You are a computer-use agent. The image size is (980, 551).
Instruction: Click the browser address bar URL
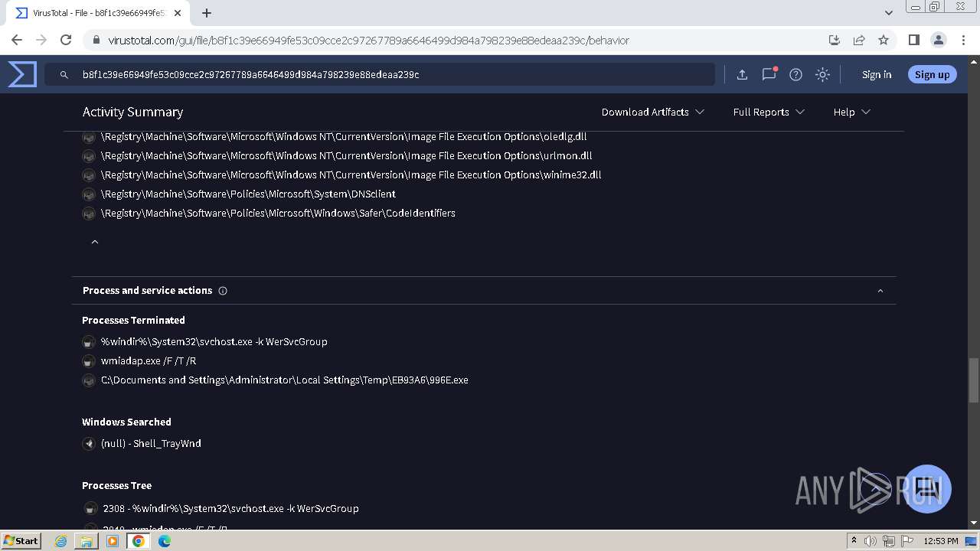tap(368, 40)
